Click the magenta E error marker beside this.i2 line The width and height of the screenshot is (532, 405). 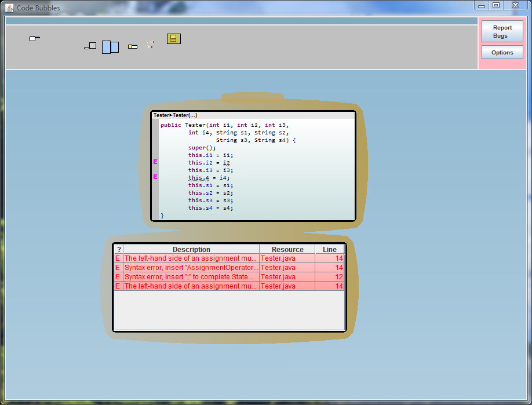(x=155, y=162)
